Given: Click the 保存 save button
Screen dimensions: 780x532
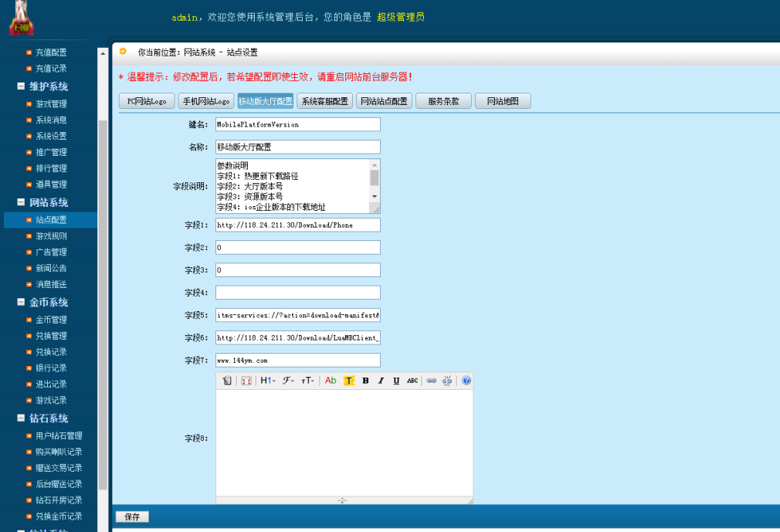Looking at the screenshot, I should 131,516.
